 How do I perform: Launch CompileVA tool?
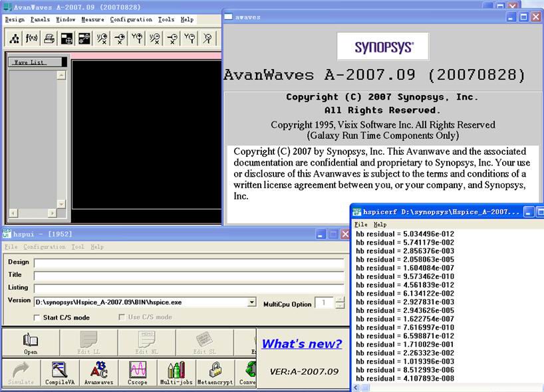tap(60, 373)
